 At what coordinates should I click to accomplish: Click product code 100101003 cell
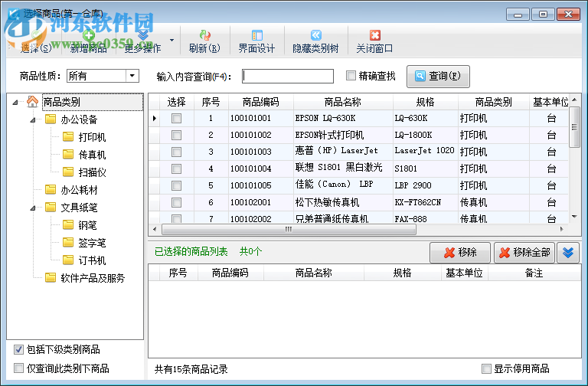pos(260,152)
